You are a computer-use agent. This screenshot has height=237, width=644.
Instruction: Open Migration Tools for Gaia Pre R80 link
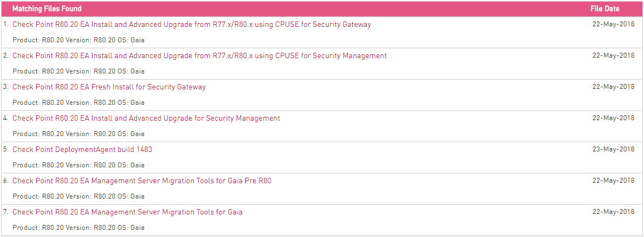tap(142, 180)
